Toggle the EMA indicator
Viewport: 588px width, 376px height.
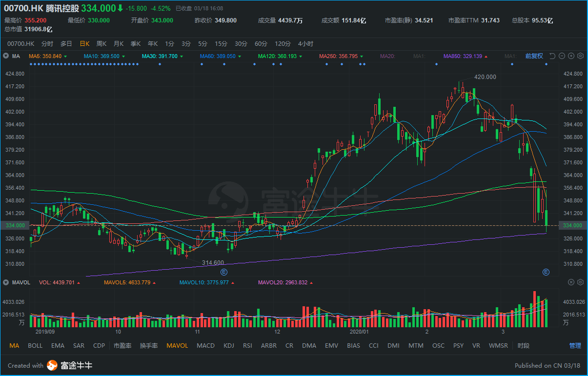(58, 346)
